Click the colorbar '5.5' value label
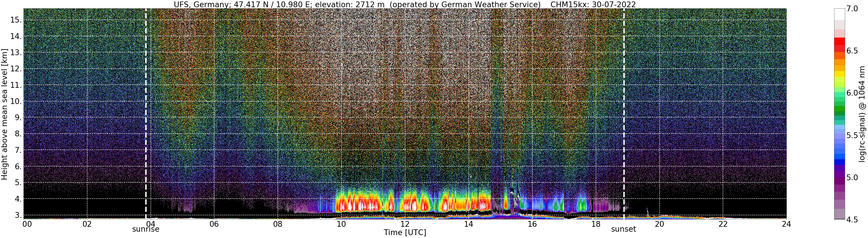The image size is (868, 238). 852,135
